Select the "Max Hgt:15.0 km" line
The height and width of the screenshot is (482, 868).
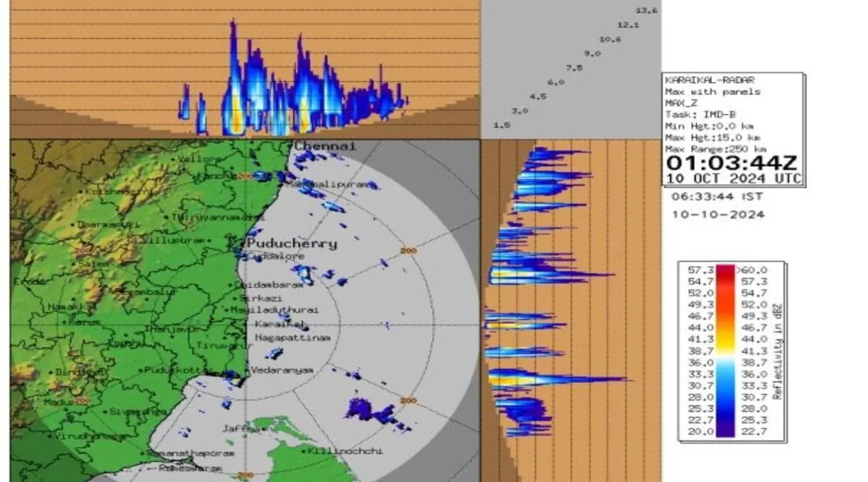pos(713,138)
